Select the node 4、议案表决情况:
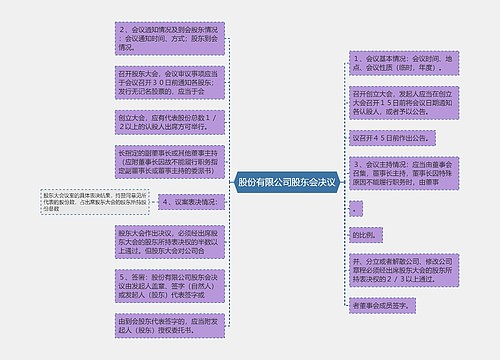The width and height of the screenshot is (500, 360). [x=191, y=202]
